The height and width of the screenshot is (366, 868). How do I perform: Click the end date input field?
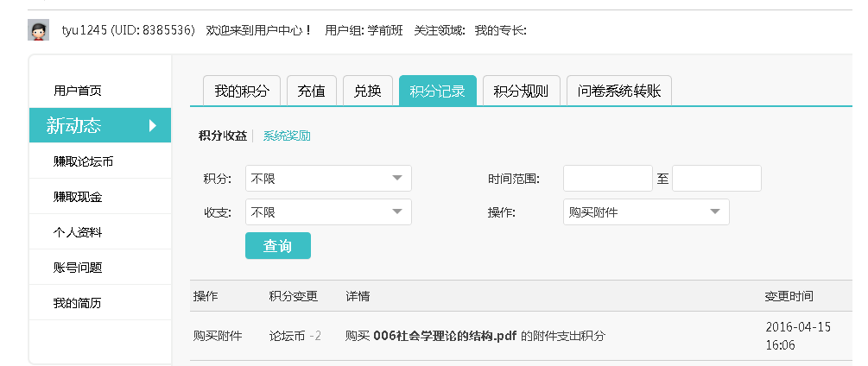716,179
